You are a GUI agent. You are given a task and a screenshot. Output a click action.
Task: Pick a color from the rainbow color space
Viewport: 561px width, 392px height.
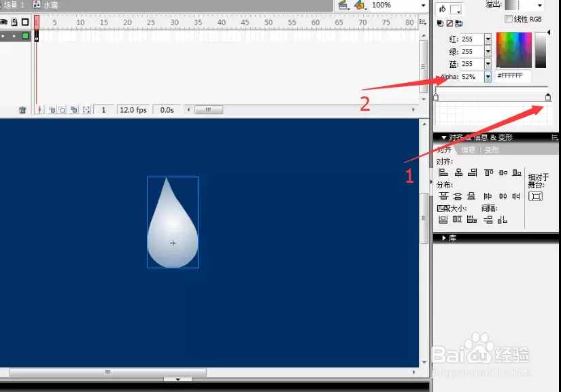click(x=514, y=50)
